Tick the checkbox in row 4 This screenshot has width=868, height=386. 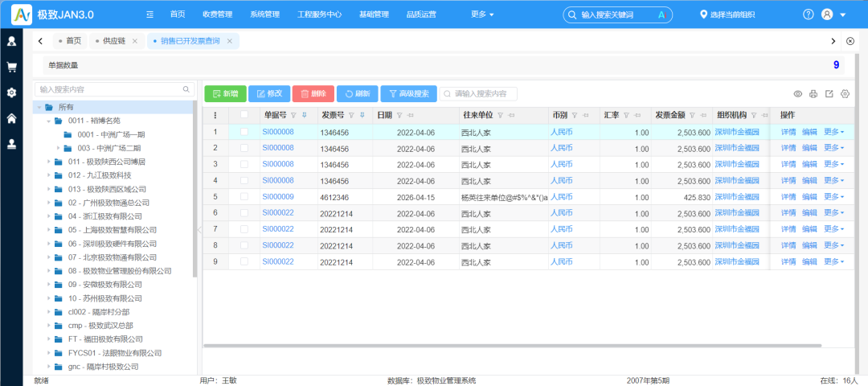(x=244, y=181)
